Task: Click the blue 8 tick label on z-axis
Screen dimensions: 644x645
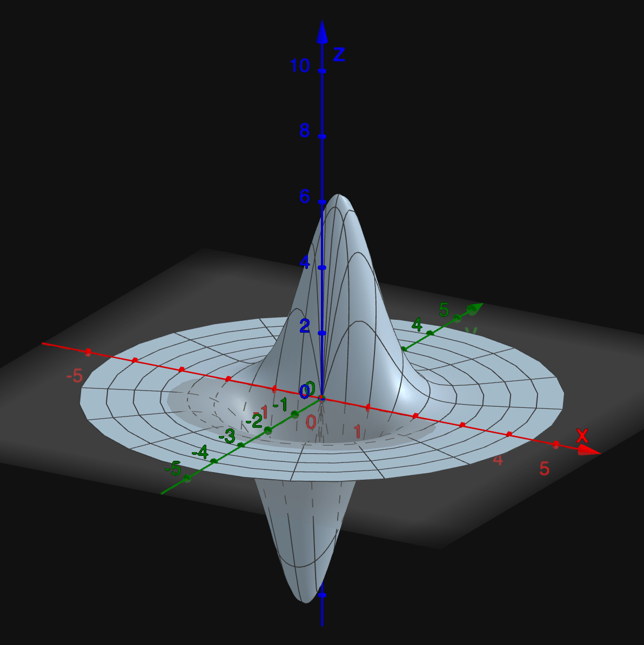Action: point(305,131)
